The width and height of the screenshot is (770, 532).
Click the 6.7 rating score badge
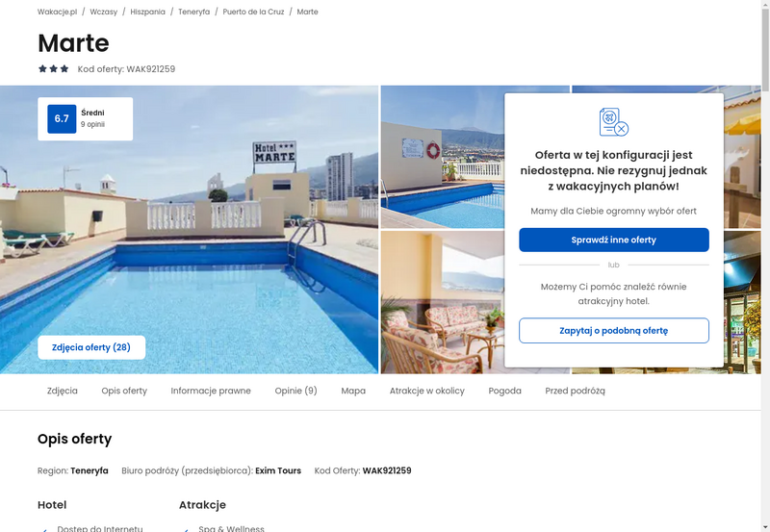(x=62, y=118)
